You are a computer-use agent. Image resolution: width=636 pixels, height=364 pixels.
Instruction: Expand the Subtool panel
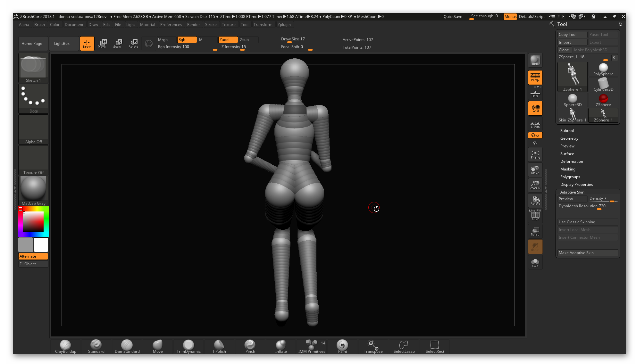tap(567, 130)
